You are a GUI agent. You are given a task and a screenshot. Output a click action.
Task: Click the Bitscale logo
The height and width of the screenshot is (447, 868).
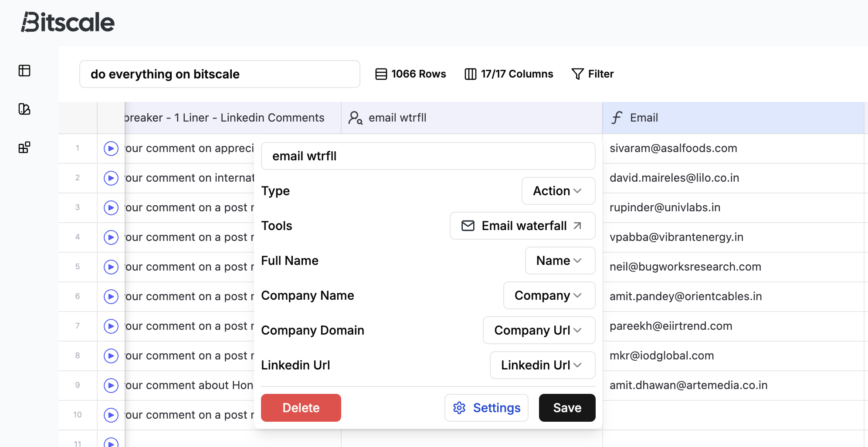click(68, 22)
